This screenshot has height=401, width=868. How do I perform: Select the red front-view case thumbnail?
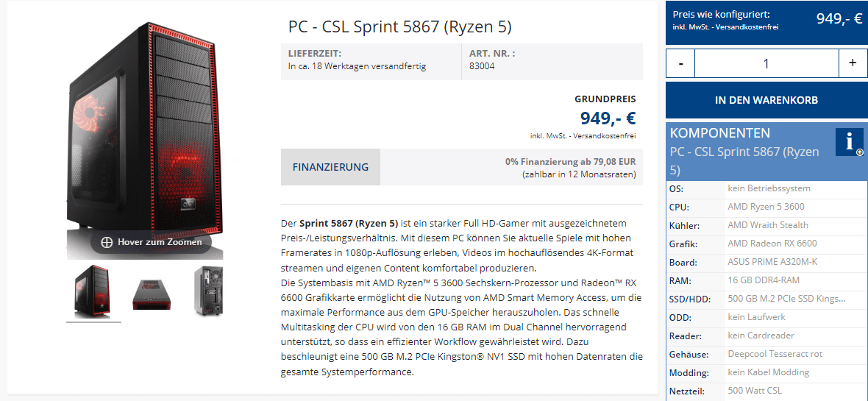[93, 291]
